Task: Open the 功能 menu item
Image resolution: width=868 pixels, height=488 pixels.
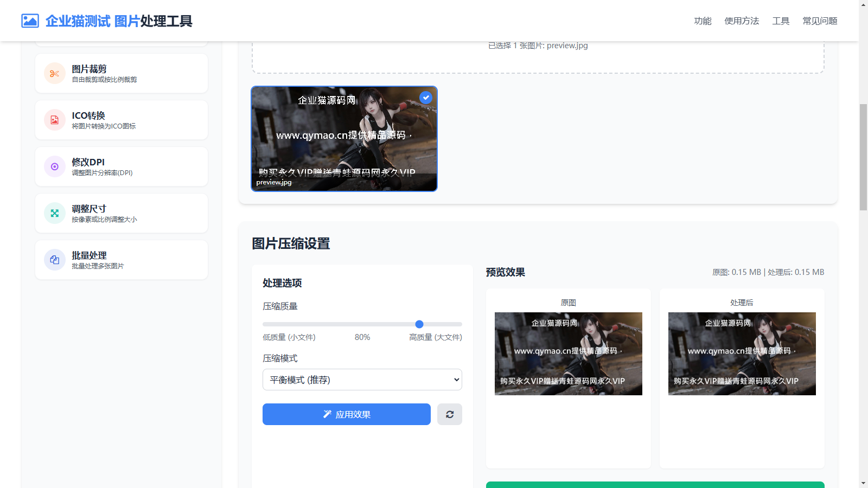Action: [702, 21]
